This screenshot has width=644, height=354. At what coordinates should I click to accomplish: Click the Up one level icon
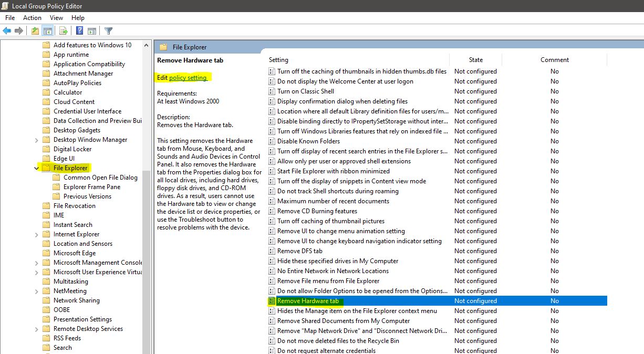[35, 30]
